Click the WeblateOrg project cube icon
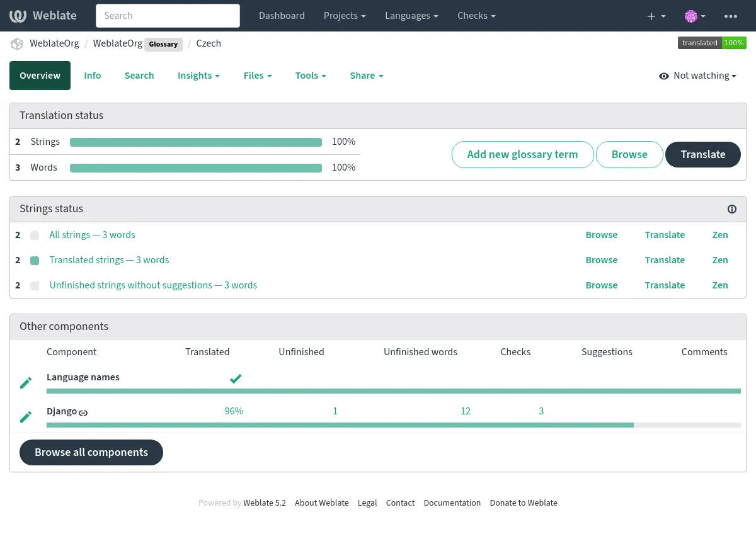Screen dimensions: 756x551 [x=17, y=44]
